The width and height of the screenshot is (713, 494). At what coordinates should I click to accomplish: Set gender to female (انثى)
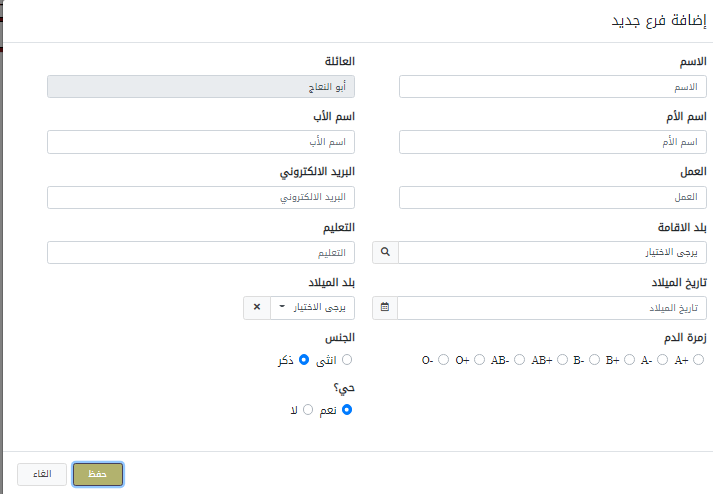pyautogui.click(x=347, y=359)
